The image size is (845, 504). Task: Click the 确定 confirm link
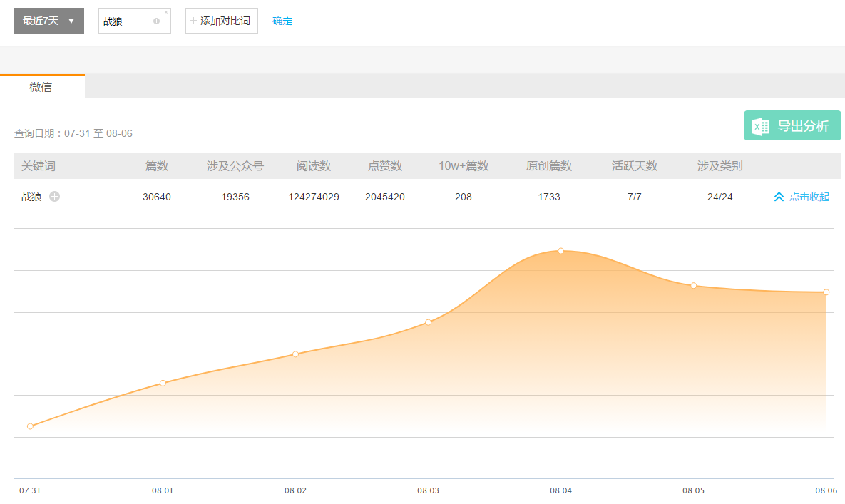(282, 21)
